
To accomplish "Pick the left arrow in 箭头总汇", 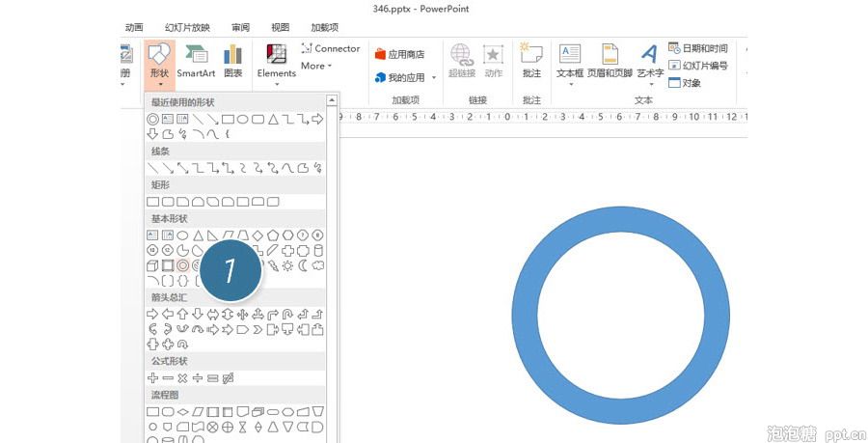I will (167, 315).
